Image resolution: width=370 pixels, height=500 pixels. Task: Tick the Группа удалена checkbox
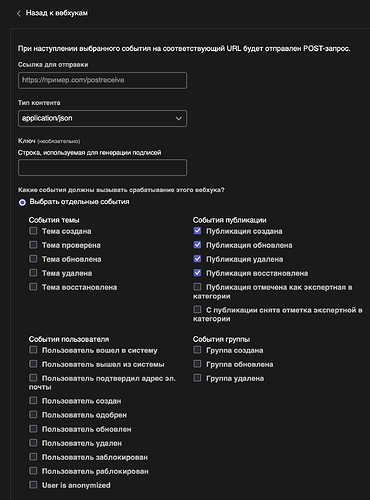197,378
